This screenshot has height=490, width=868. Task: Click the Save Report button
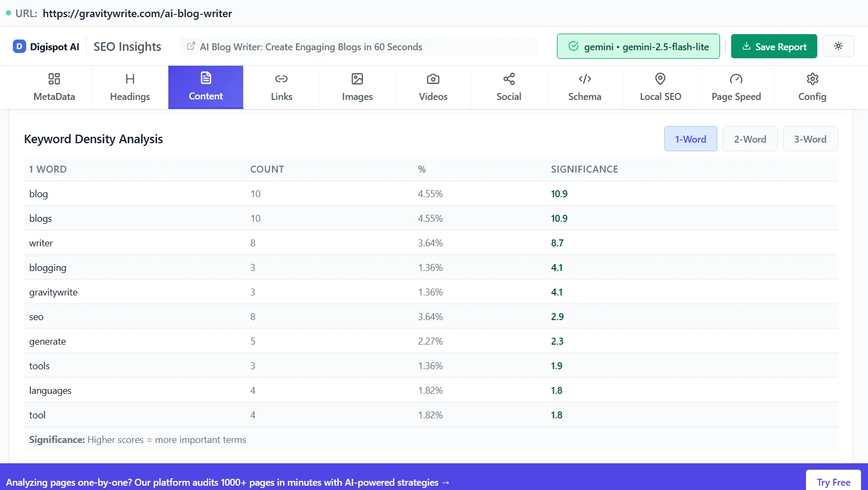pyautogui.click(x=773, y=46)
